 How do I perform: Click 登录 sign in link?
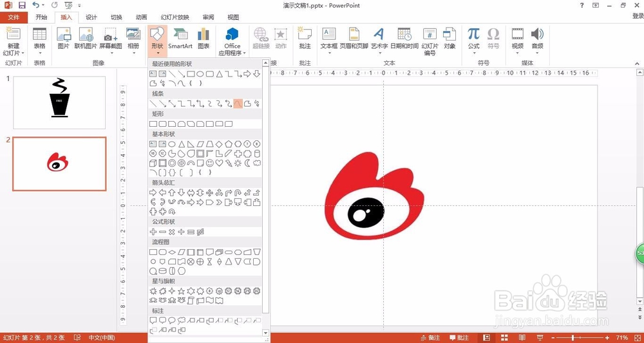(638, 16)
